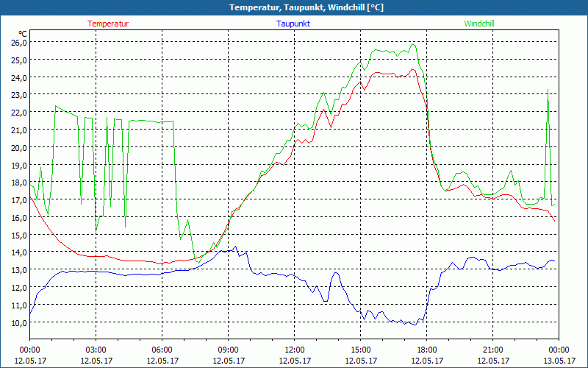Image resolution: width=588 pixels, height=368 pixels.
Task: Click the 15,0 y-axis value
Action: (19, 235)
